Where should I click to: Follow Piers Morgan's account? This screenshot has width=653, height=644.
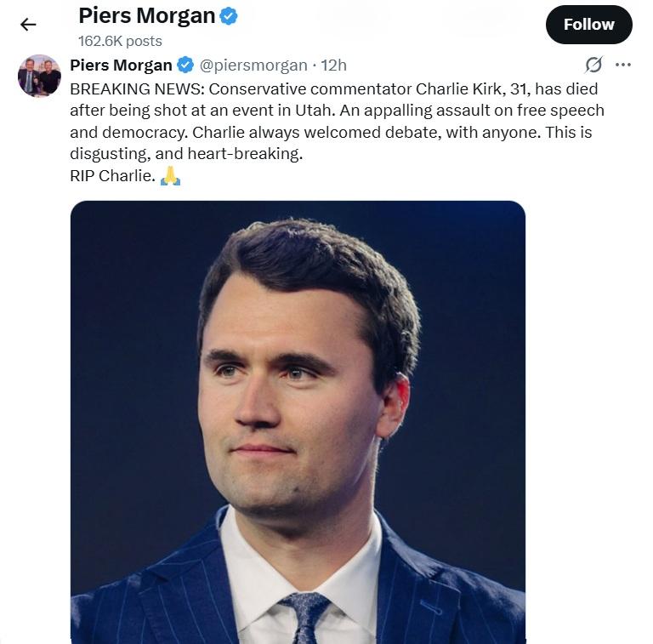tap(588, 25)
